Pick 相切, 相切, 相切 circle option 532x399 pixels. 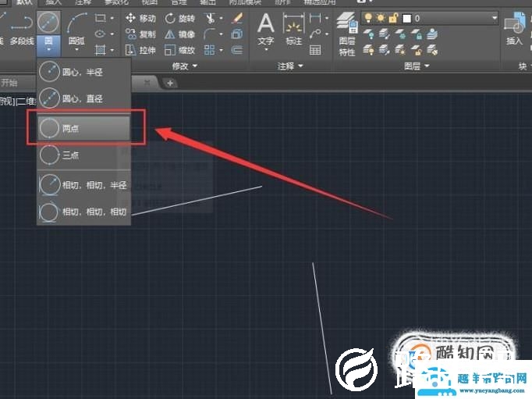[x=83, y=211]
